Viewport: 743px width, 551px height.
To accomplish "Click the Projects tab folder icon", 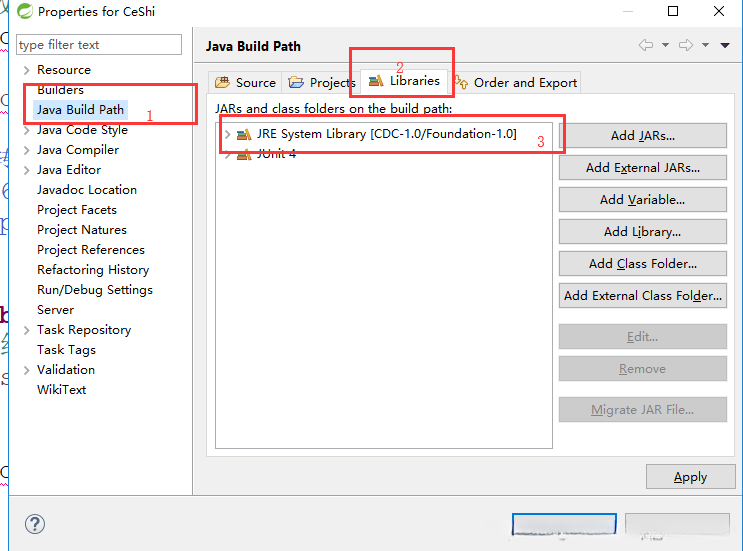I will click(296, 82).
